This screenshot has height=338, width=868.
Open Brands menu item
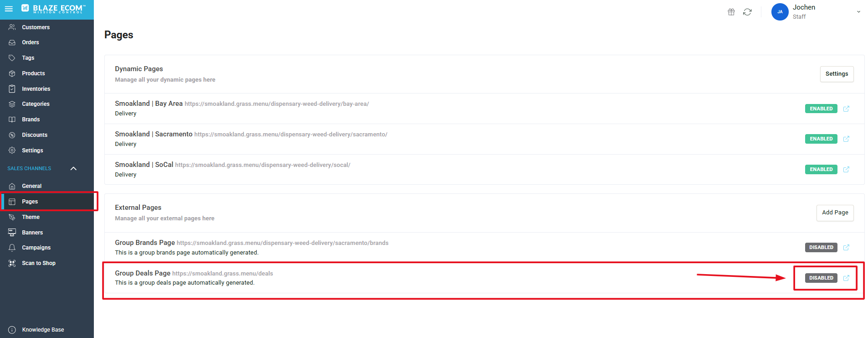(x=47, y=120)
